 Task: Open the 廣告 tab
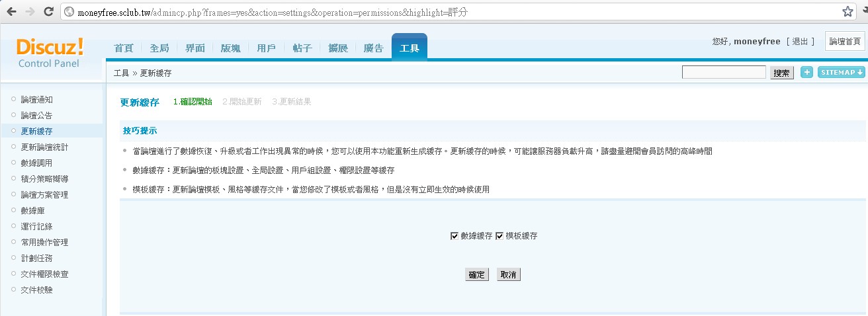click(374, 48)
